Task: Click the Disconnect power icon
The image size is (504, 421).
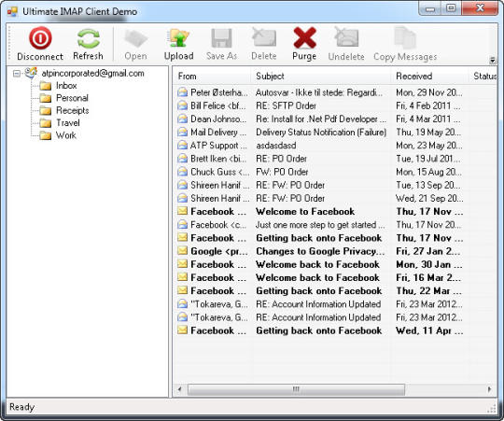Action: [40, 37]
